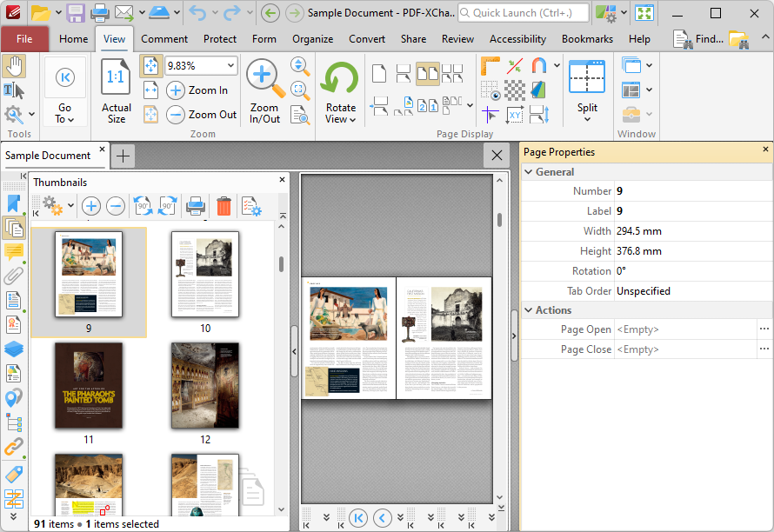
Task: Open the File tab
Action: [x=24, y=39]
